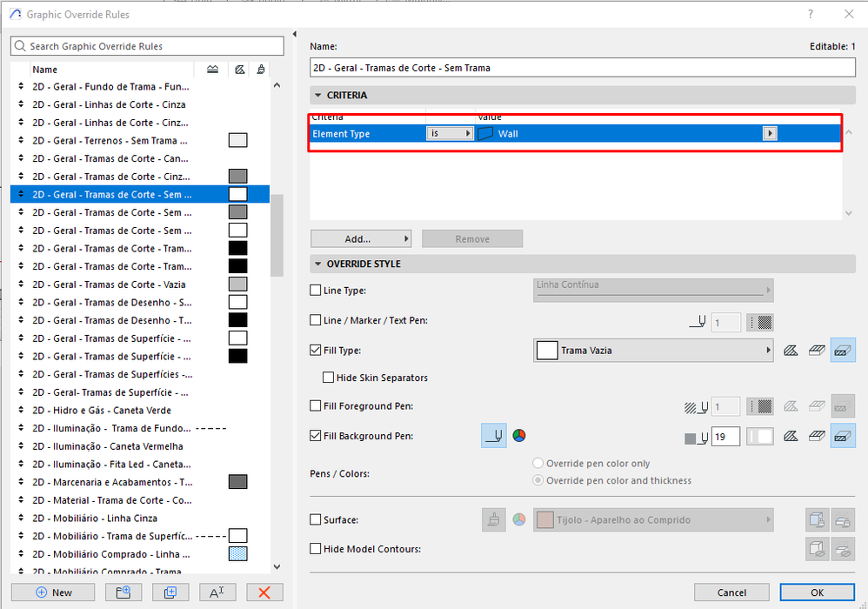Click the disabled Remove button

472,238
